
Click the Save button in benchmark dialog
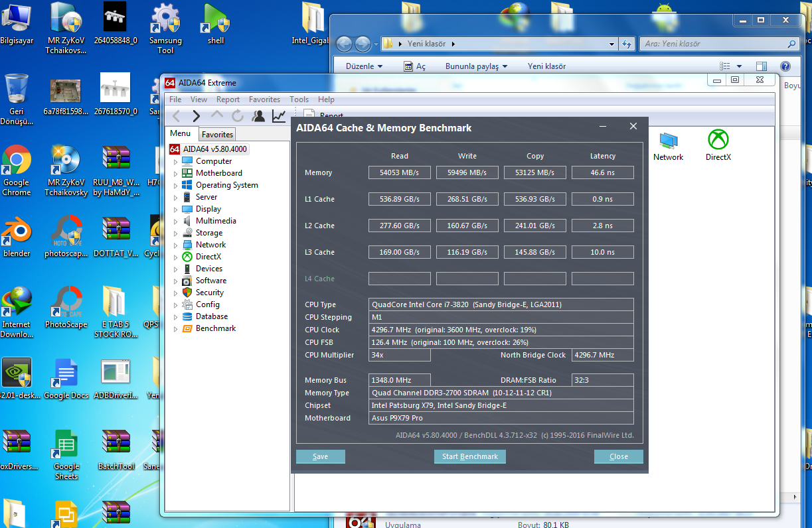point(321,456)
